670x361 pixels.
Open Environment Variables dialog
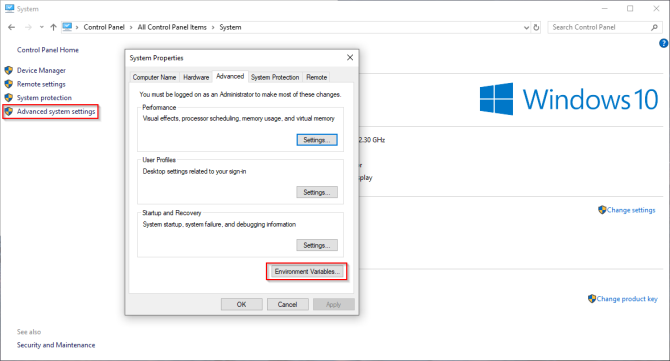tap(307, 272)
